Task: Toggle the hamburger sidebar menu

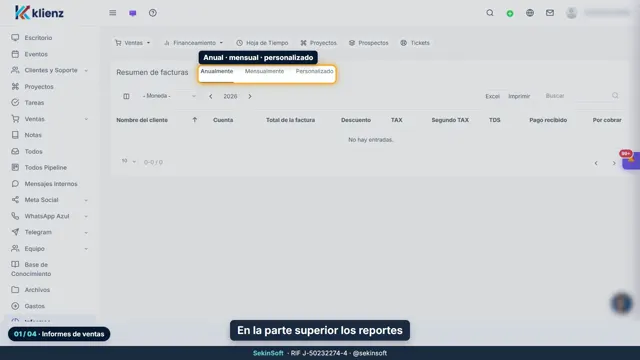Action: [113, 13]
